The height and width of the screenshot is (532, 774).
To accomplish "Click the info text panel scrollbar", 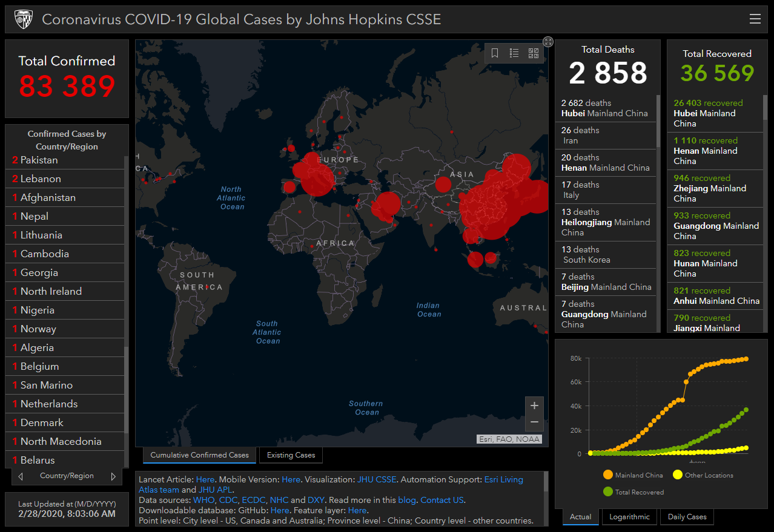I will click(546, 482).
